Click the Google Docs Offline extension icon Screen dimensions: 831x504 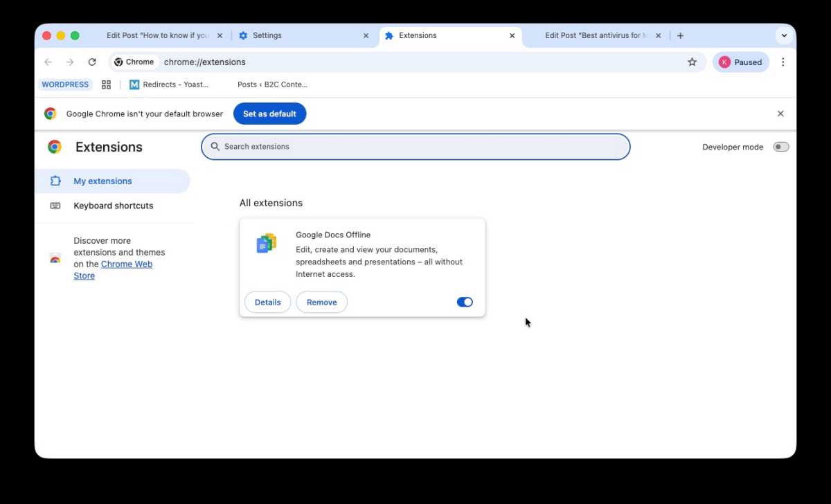[266, 243]
